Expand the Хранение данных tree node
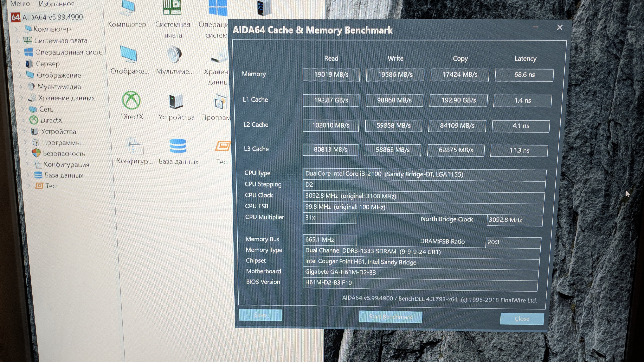644x362 pixels. point(22,98)
